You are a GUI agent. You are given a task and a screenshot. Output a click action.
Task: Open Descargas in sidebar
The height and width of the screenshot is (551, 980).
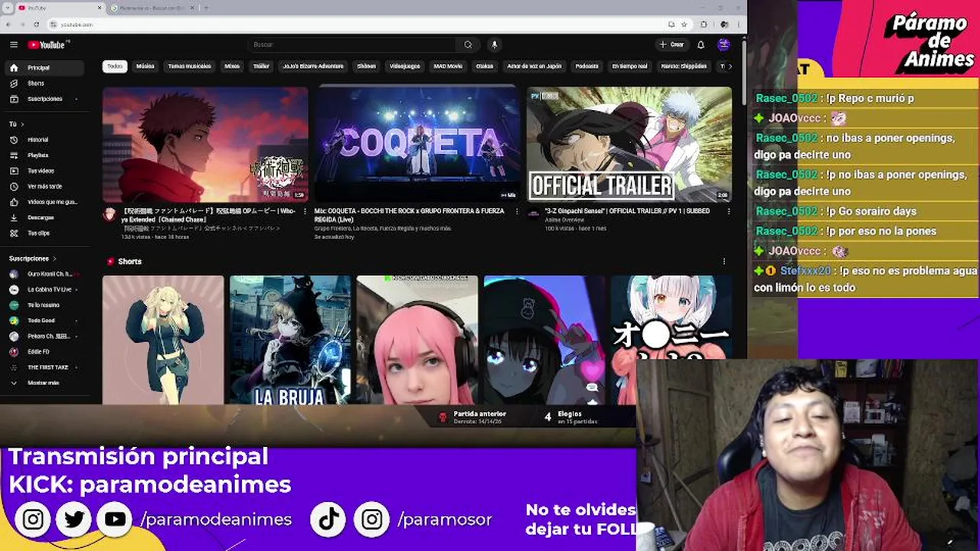[x=43, y=217]
